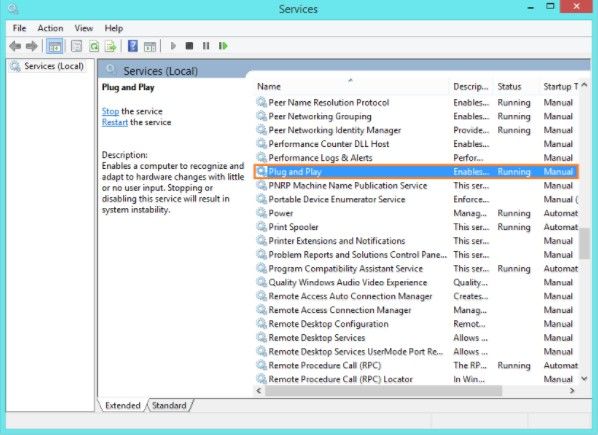The height and width of the screenshot is (435, 598).
Task: Click the vertical scrollbar thumb
Action: (584, 243)
